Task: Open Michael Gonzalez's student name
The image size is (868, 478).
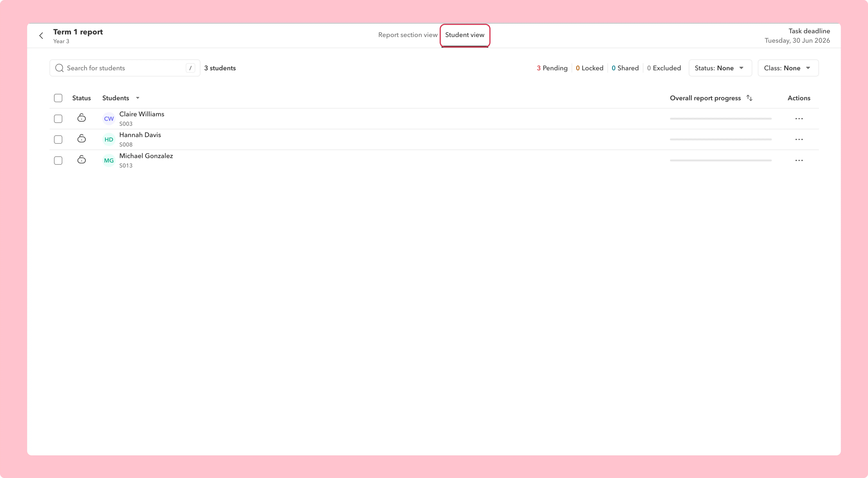Action: point(146,156)
